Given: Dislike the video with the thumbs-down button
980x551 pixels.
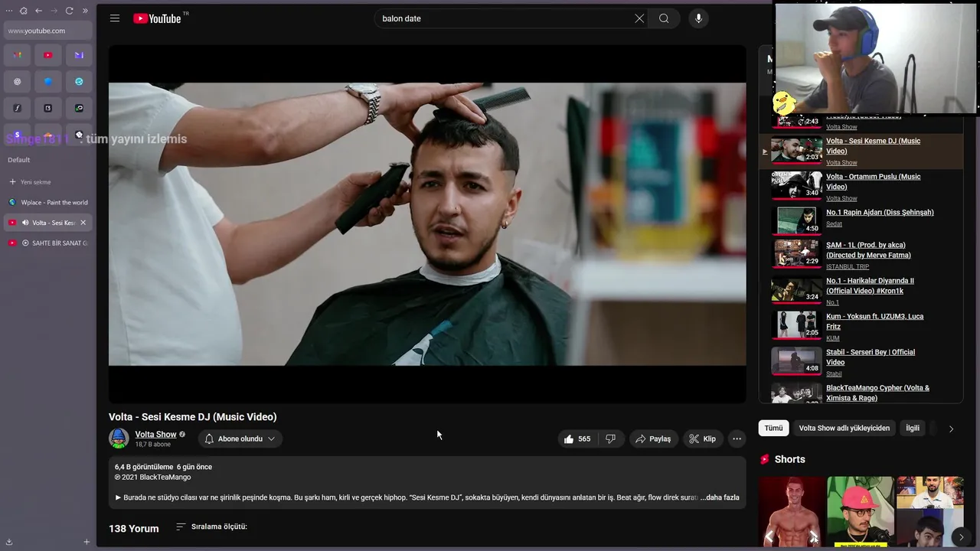Looking at the screenshot, I should [610, 439].
